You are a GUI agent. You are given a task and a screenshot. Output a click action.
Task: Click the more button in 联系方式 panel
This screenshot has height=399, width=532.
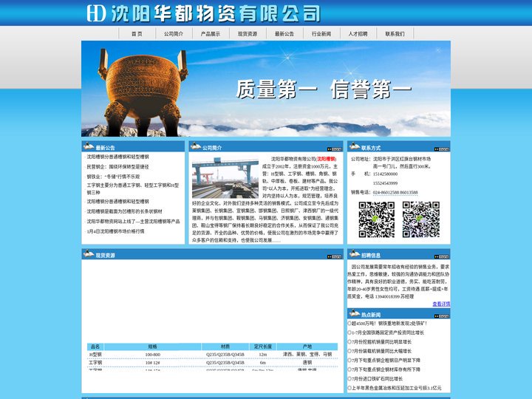pos(441,149)
